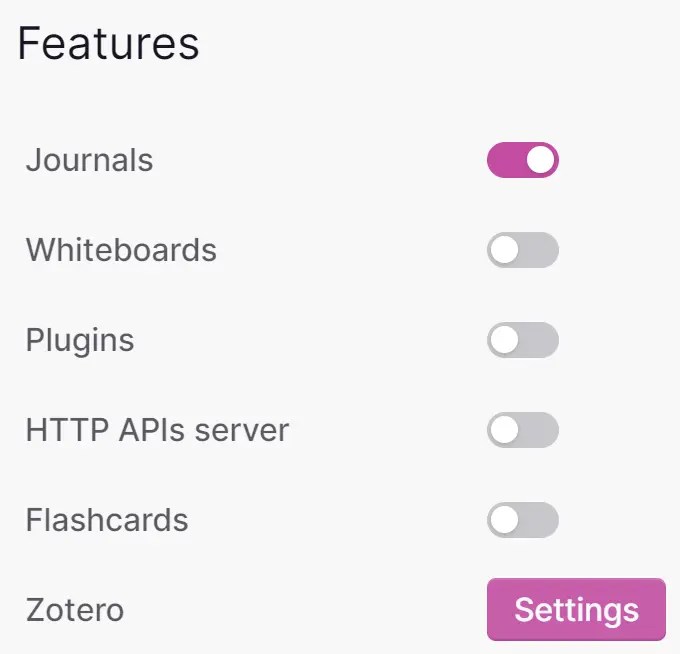This screenshot has width=680, height=654.
Task: Turn off the Journals toggle
Action: coord(522,160)
